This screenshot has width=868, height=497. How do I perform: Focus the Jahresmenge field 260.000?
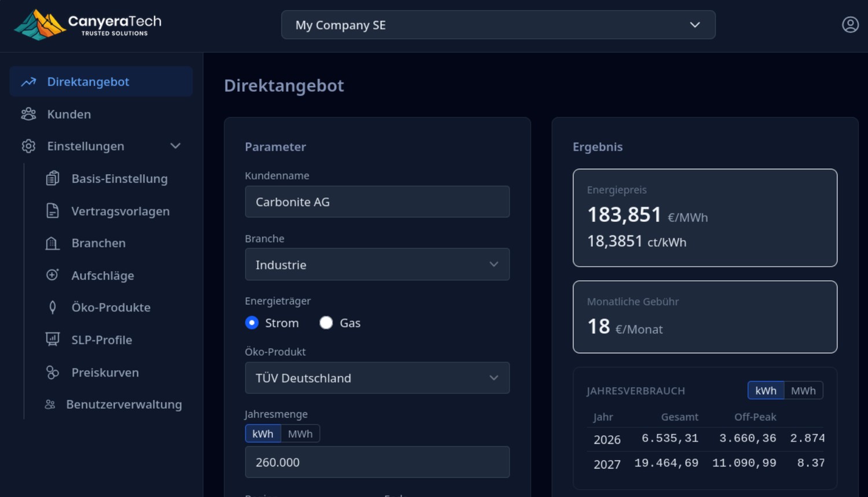click(x=377, y=462)
